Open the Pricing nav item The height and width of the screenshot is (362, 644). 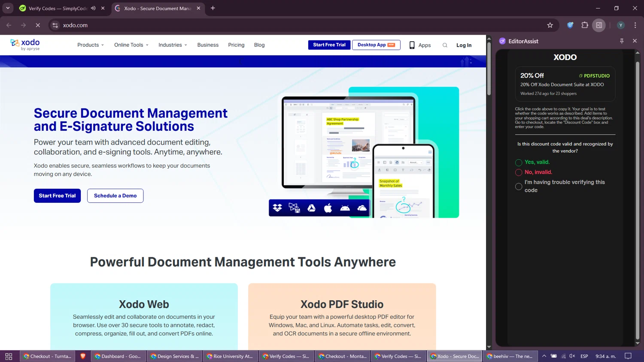point(236,45)
